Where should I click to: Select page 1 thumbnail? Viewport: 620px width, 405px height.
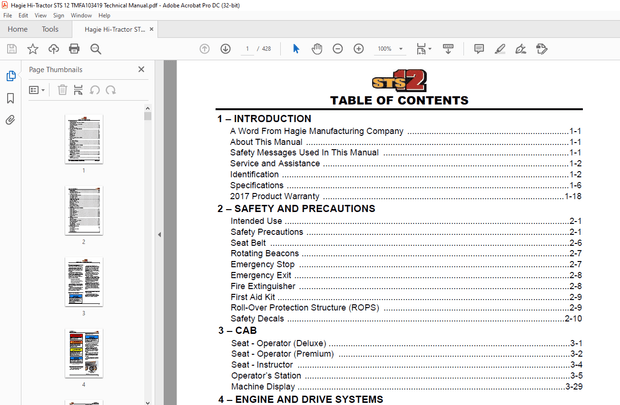[84, 139]
